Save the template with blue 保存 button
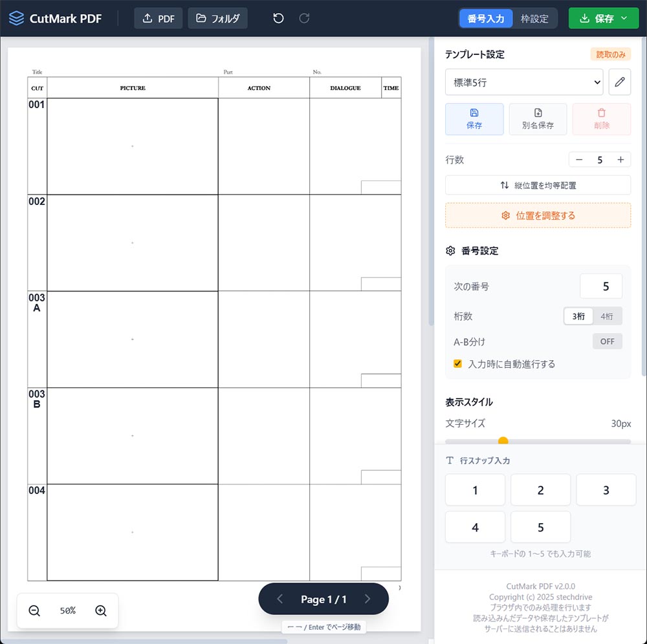 point(474,119)
